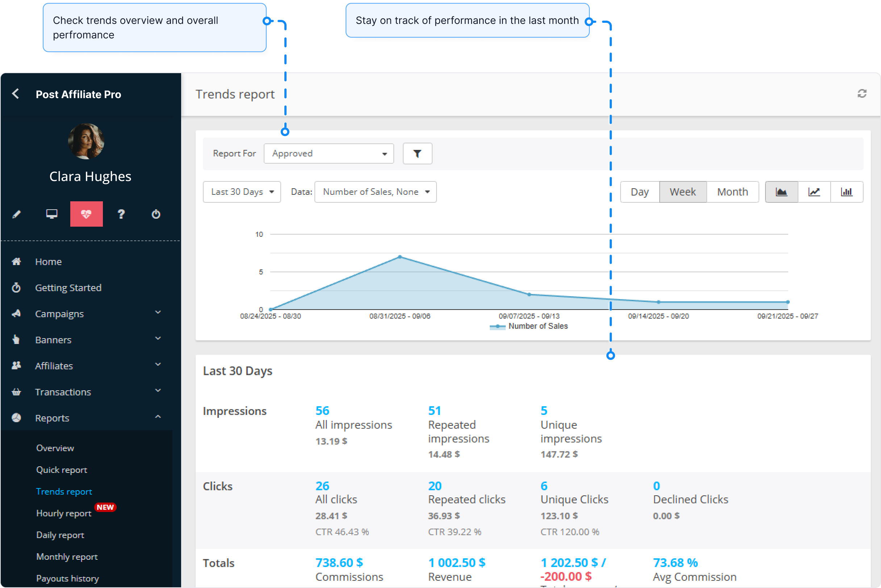Screen dimensions: 881x588
Task: Switch chart to line graph view
Action: click(x=814, y=192)
